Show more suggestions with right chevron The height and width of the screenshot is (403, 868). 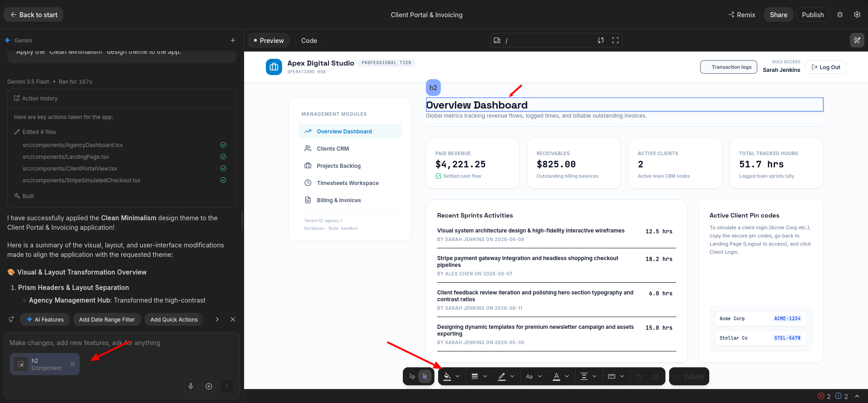[x=217, y=319]
